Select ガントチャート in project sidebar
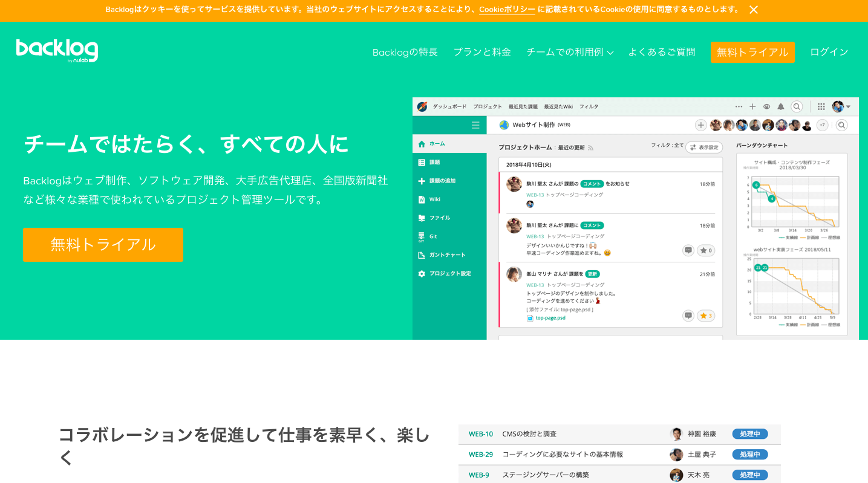 (449, 255)
